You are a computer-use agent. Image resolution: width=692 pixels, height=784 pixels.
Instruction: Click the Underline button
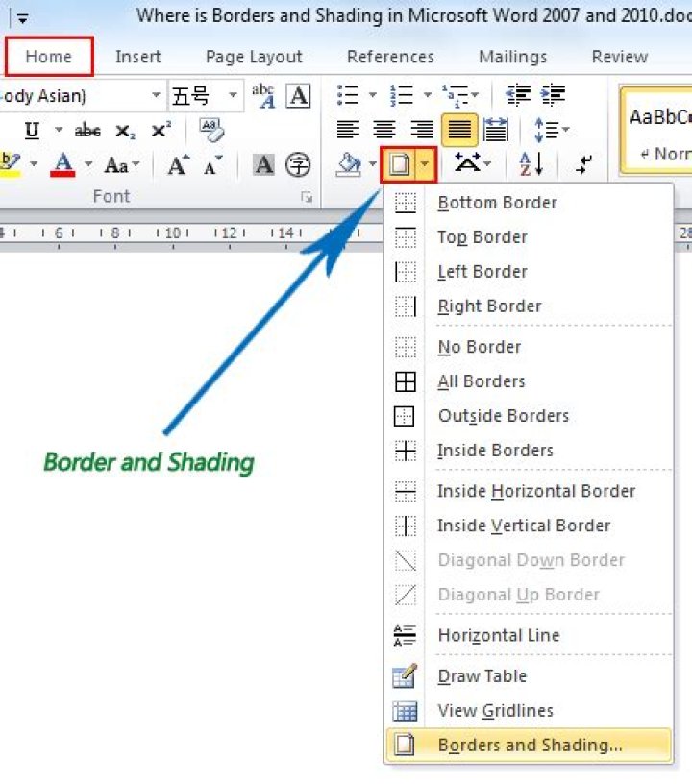click(x=32, y=131)
